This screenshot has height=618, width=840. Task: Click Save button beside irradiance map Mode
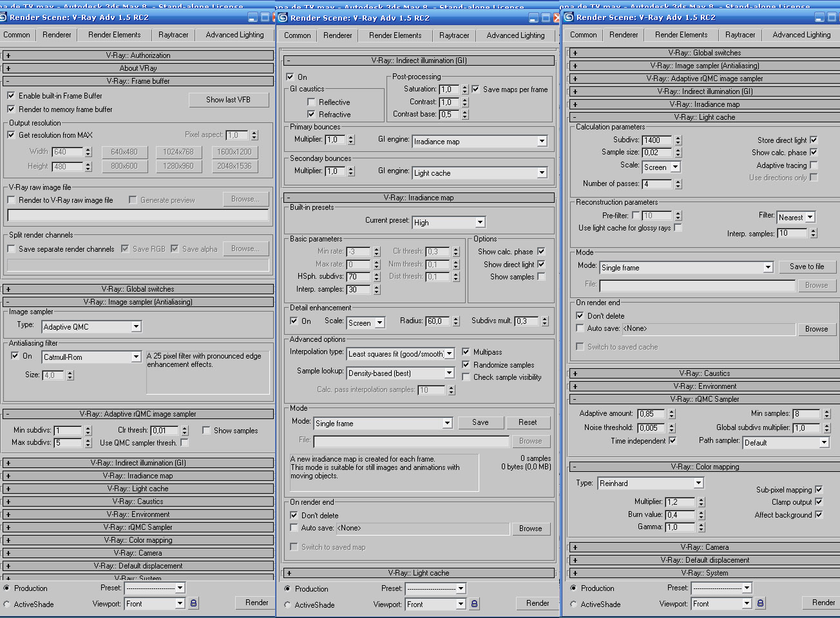[481, 422]
